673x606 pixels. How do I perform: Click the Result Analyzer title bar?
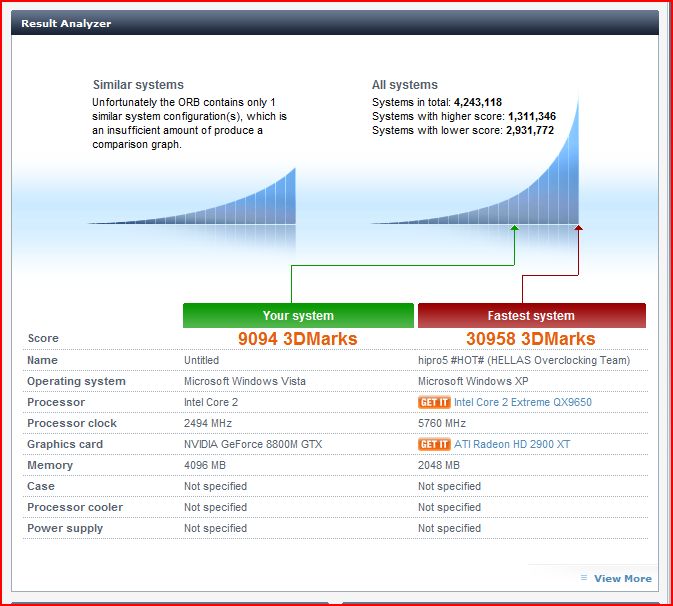coord(335,23)
